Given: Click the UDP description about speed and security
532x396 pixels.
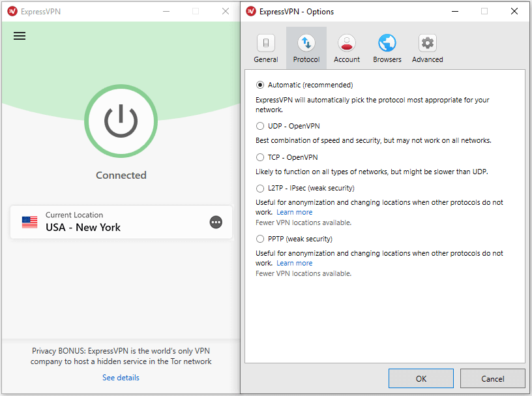Looking at the screenshot, I should [374, 141].
